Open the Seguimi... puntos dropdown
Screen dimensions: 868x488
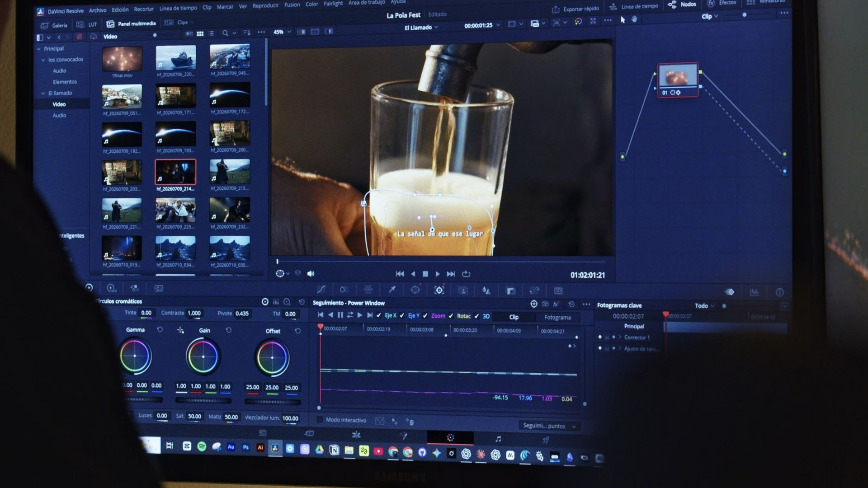tap(549, 426)
